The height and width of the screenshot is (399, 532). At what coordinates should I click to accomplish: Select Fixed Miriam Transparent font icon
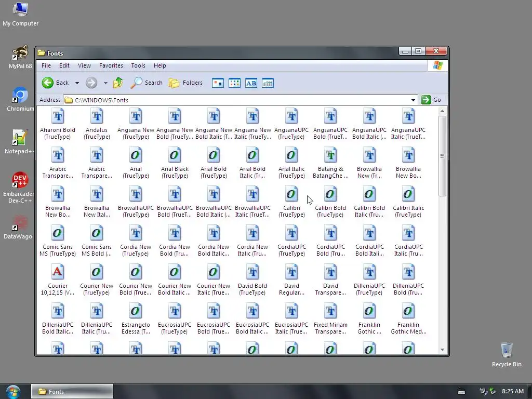(330, 312)
